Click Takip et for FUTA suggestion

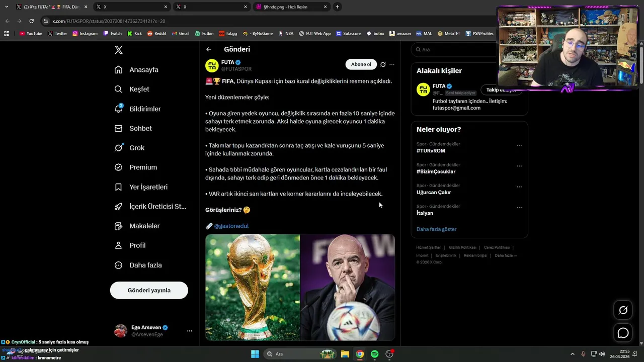501,90
